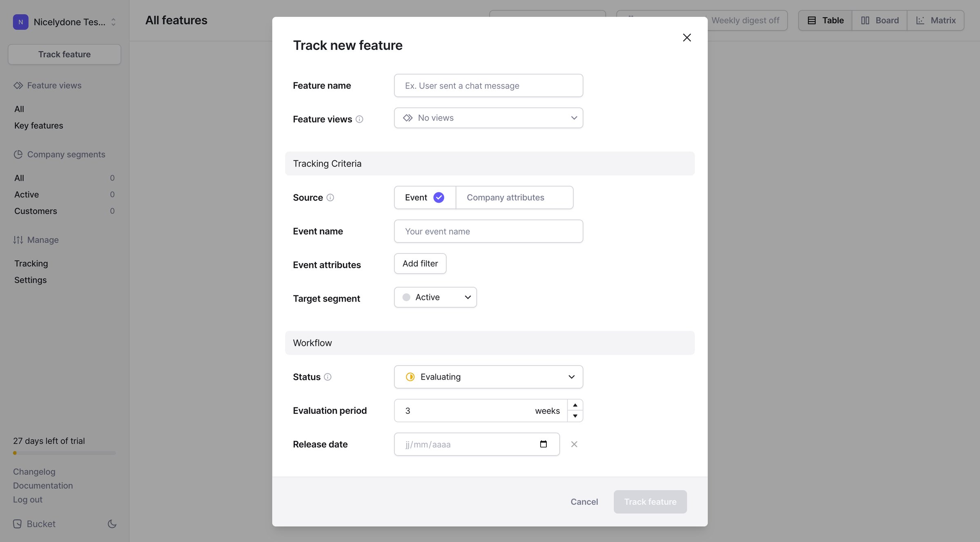The height and width of the screenshot is (542, 980).
Task: Click the Add filter button
Action: coord(420,264)
